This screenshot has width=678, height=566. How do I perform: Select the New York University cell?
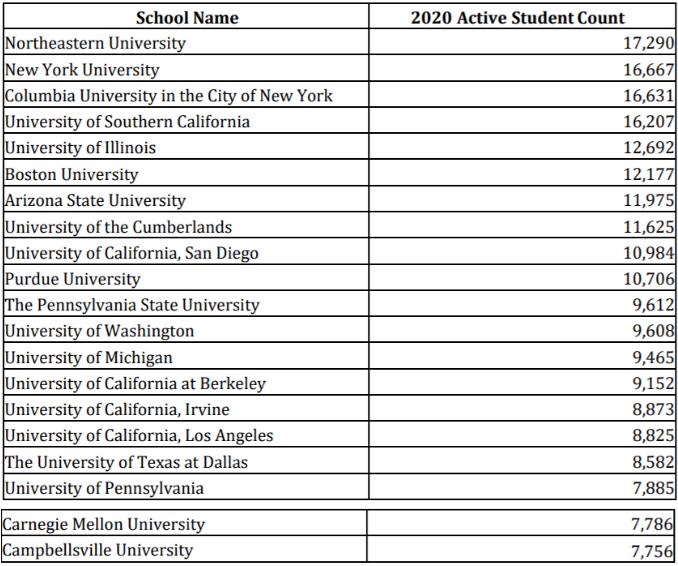(82, 70)
